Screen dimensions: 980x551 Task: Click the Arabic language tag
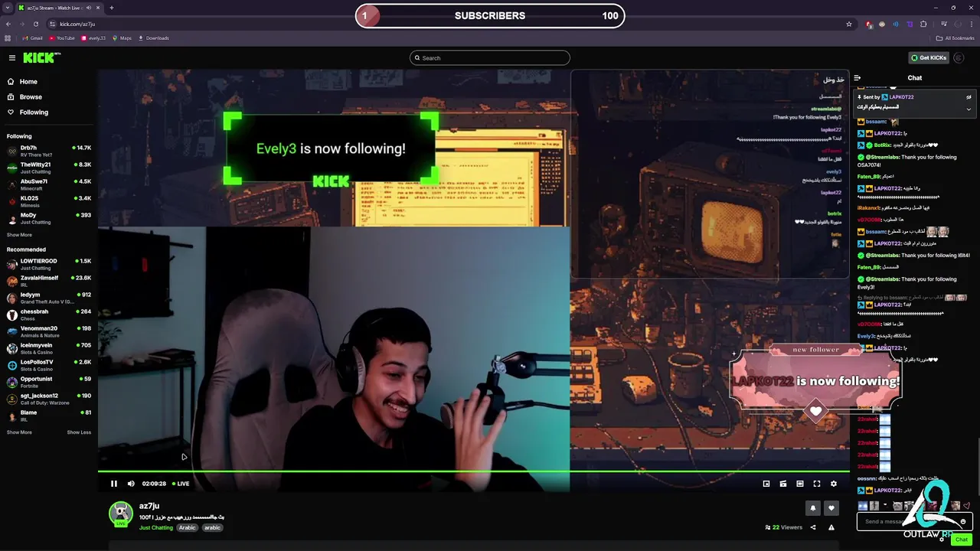pyautogui.click(x=188, y=527)
